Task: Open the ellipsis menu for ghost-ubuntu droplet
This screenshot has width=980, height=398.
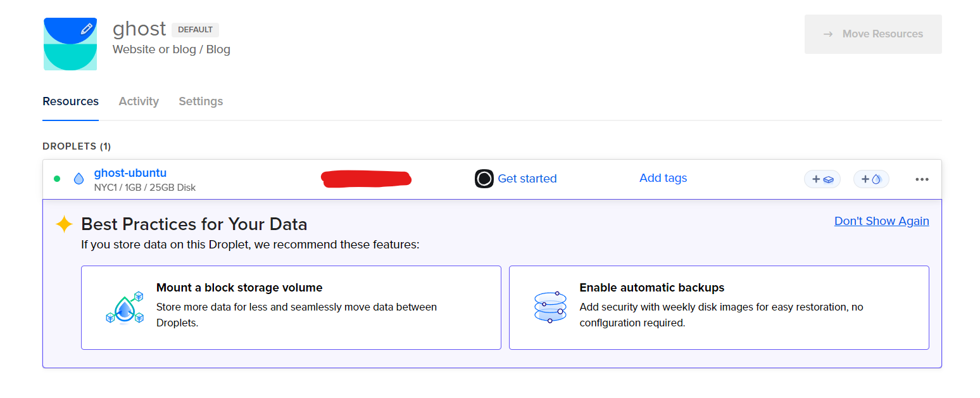Action: click(x=922, y=179)
